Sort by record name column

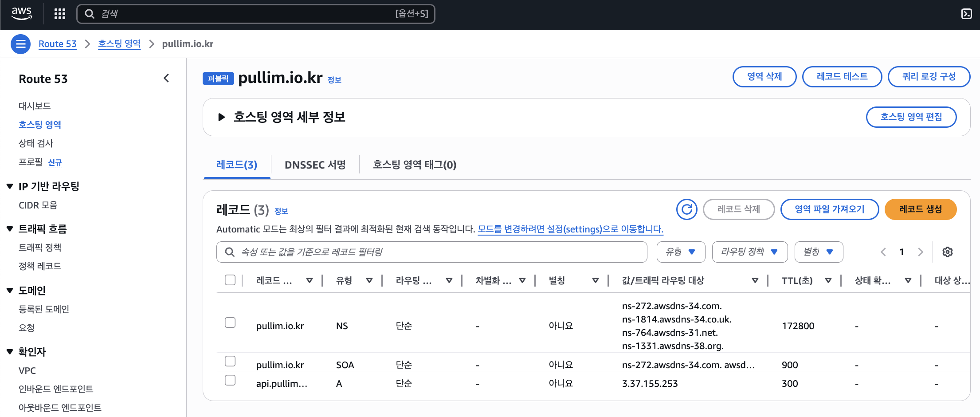310,280
